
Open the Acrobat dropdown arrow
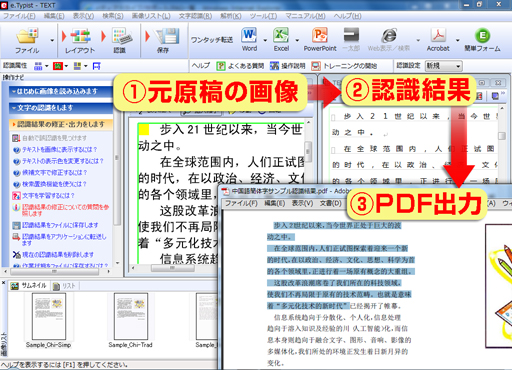click(457, 40)
